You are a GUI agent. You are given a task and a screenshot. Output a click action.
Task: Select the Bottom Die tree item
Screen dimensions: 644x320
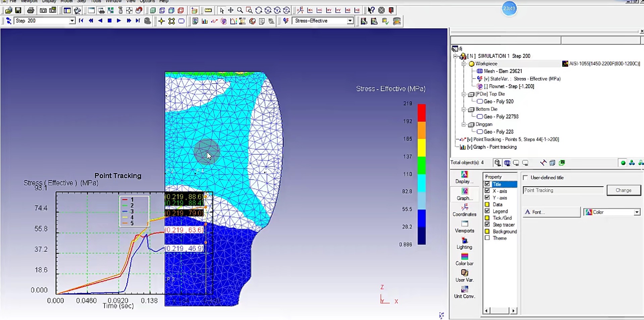click(x=486, y=109)
